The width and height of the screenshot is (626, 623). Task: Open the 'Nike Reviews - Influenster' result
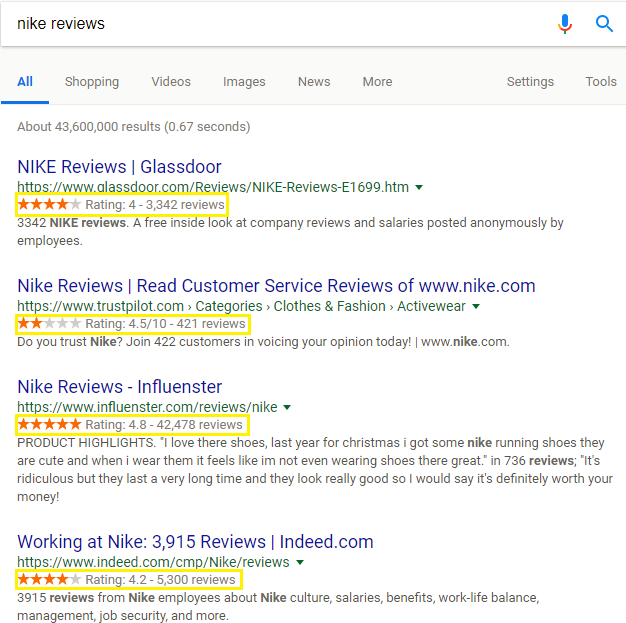tap(119, 387)
